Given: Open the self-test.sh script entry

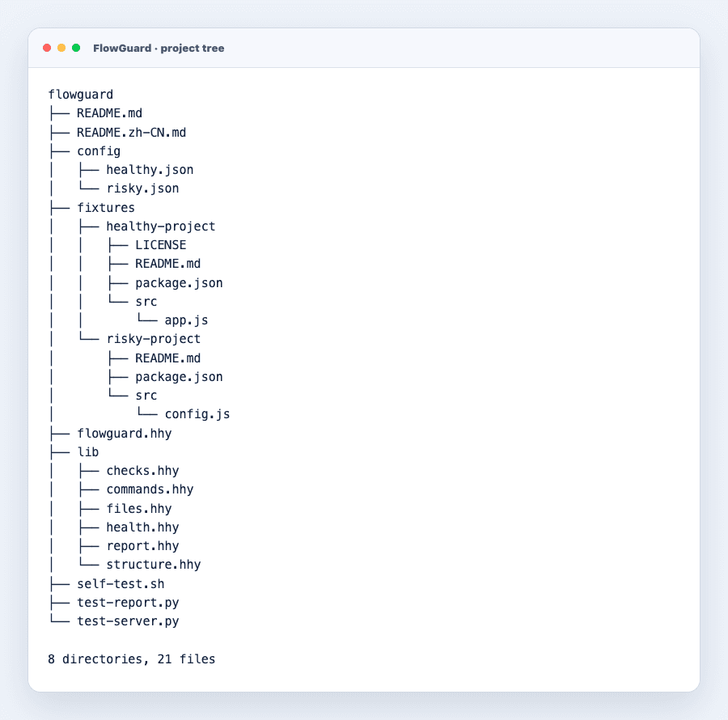Looking at the screenshot, I should 121,584.
